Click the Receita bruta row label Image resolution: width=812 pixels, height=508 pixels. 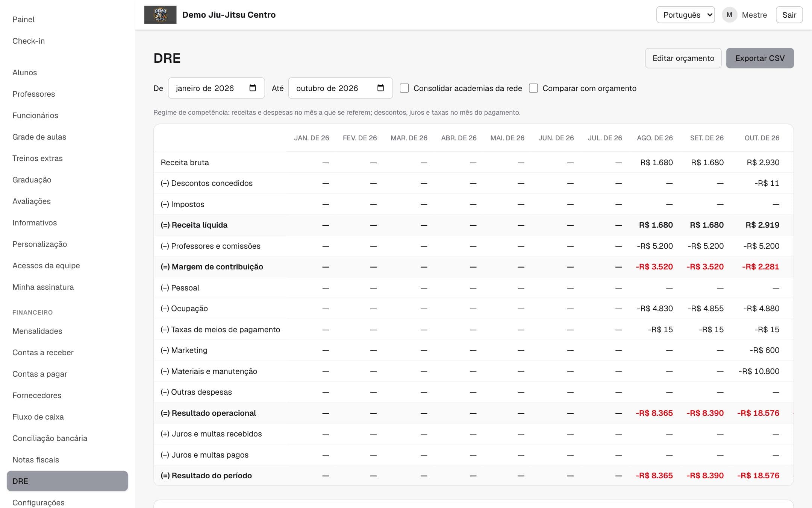coord(185,163)
